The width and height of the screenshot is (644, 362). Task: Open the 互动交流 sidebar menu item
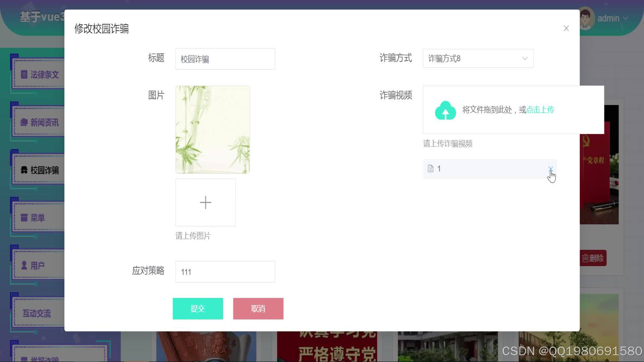click(x=37, y=313)
